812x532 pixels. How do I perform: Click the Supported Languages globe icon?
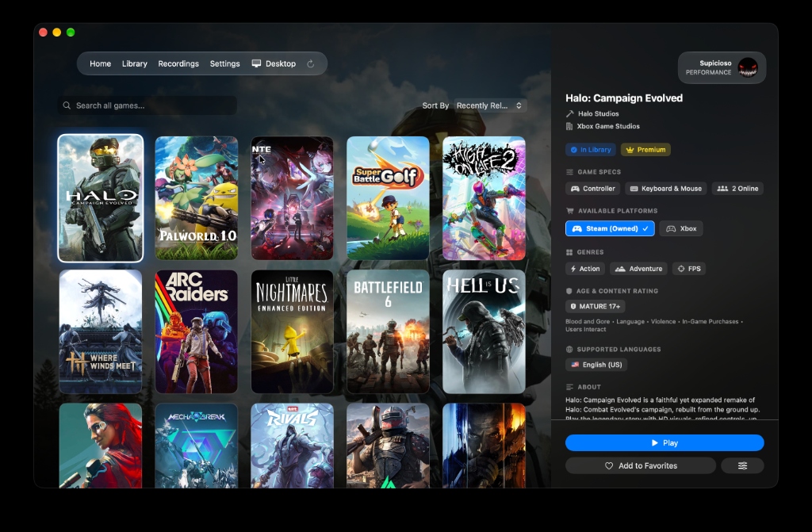coord(569,349)
